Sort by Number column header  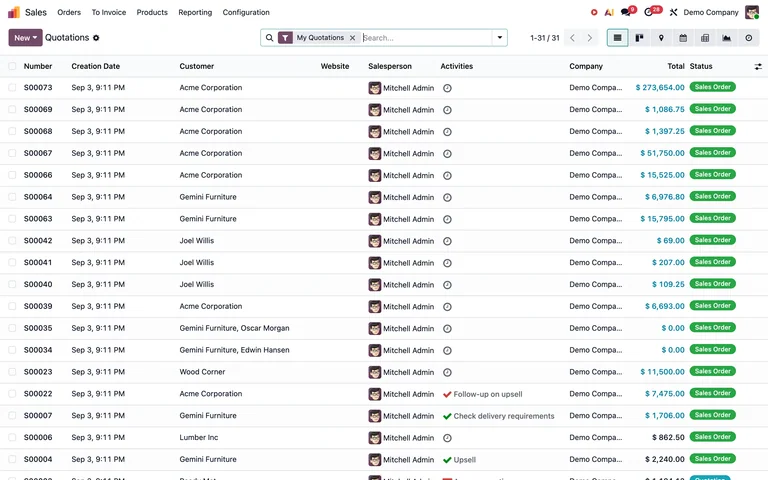click(x=38, y=66)
